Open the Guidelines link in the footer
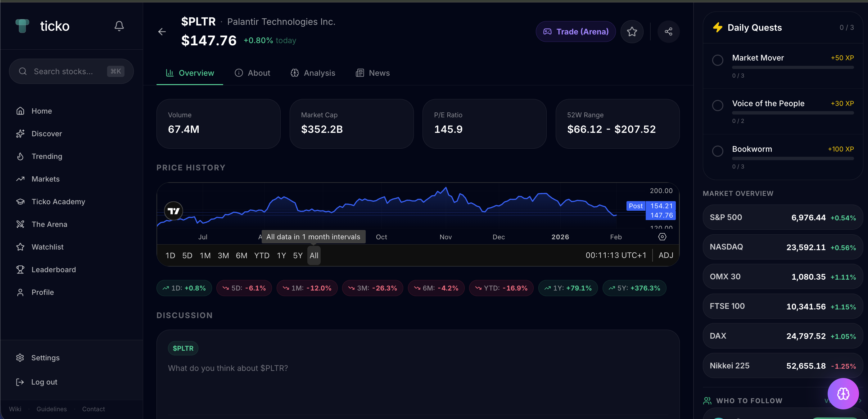The width and height of the screenshot is (868, 419). click(x=52, y=409)
